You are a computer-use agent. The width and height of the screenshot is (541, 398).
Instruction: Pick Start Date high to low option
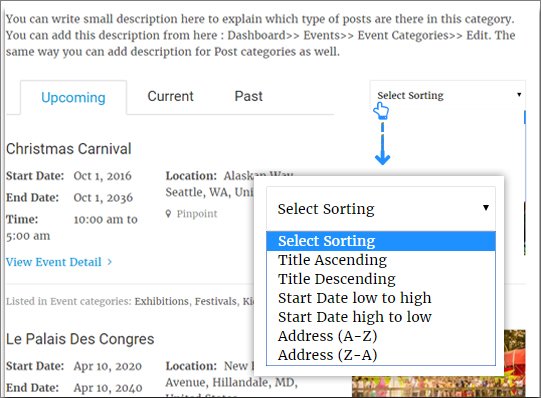(381, 317)
